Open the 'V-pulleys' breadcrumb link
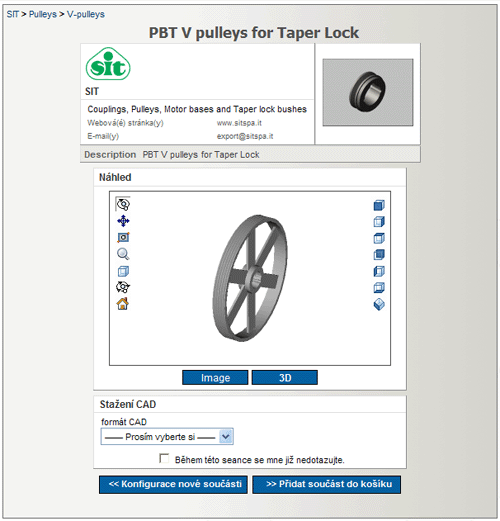The image size is (500, 521). point(86,14)
